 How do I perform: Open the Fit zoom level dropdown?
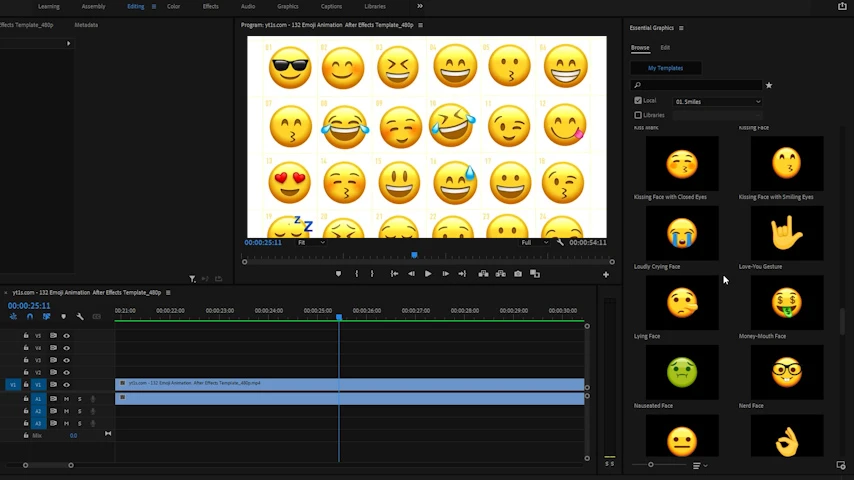pyautogui.click(x=310, y=242)
